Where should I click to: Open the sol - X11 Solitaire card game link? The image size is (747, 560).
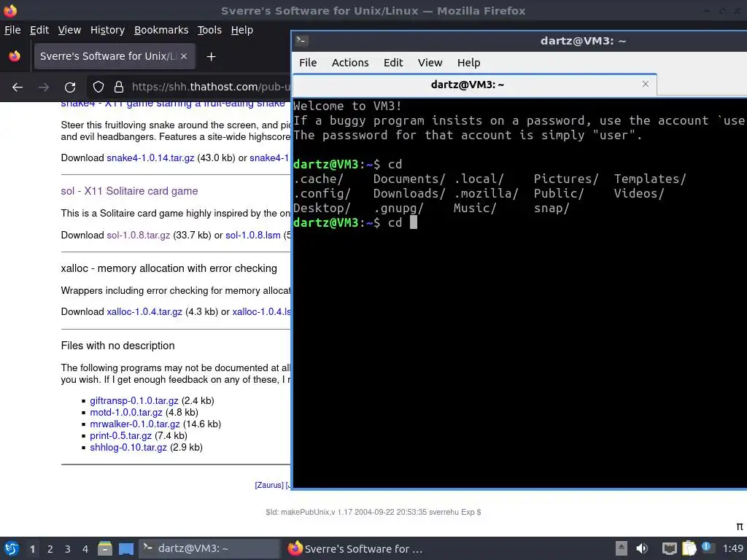tap(129, 191)
